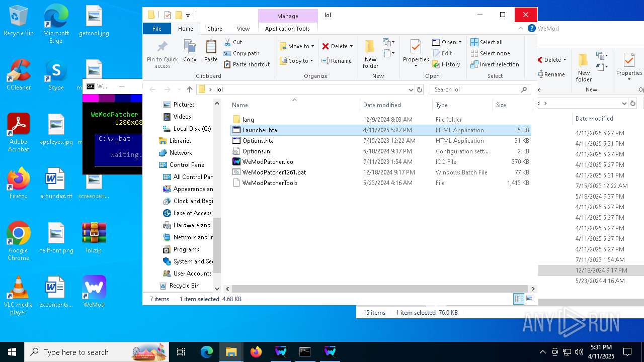Open the File menu tab

pos(157,29)
